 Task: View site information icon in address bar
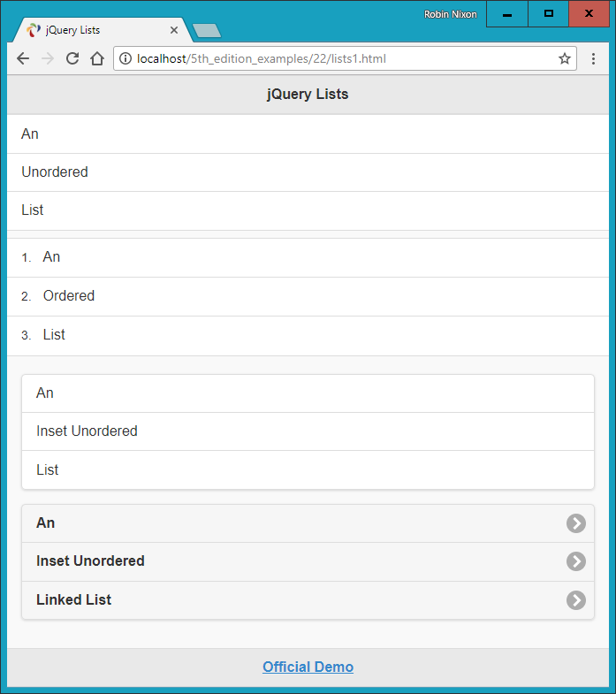point(125,58)
